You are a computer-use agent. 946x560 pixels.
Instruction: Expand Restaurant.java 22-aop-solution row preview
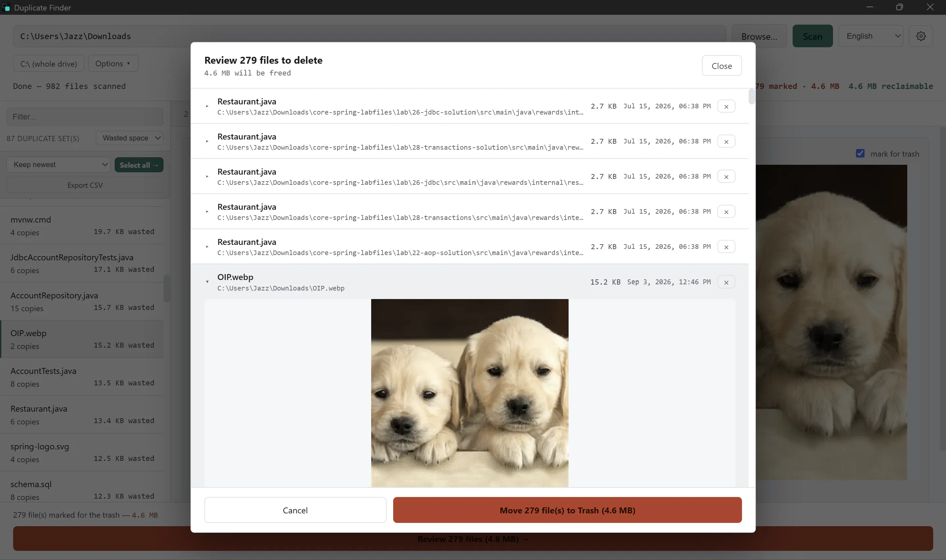coord(207,247)
